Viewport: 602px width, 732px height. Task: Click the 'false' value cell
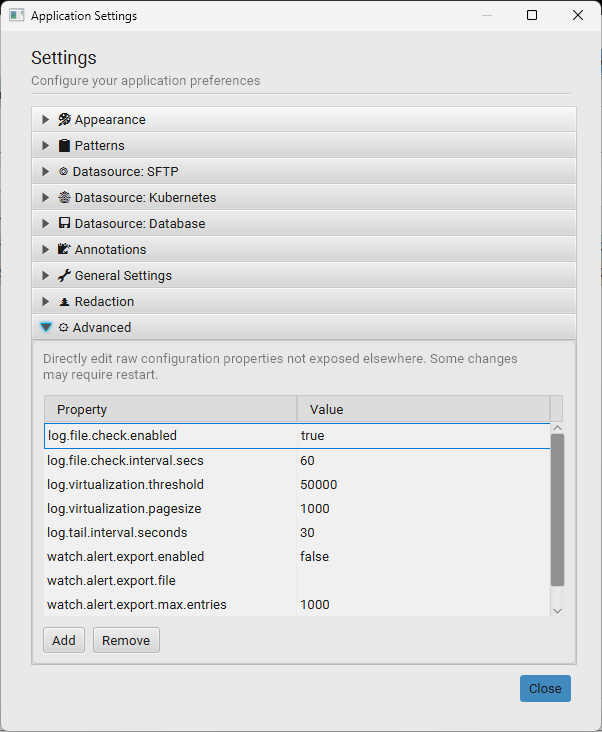423,556
